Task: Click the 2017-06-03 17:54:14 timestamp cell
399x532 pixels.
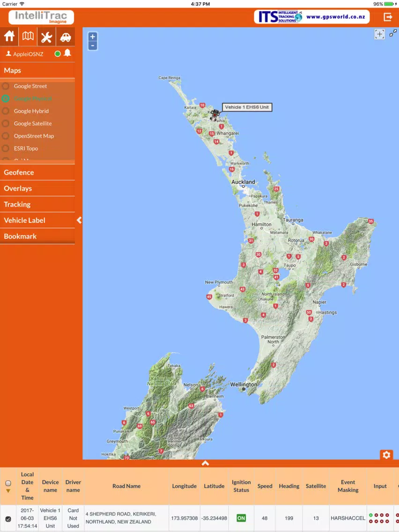Action: 27,518
